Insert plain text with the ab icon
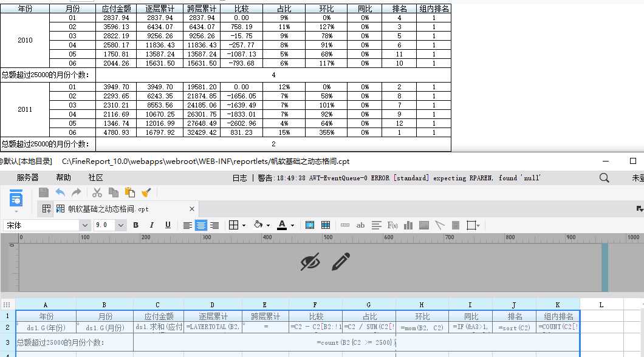The image size is (644, 357). click(360, 225)
